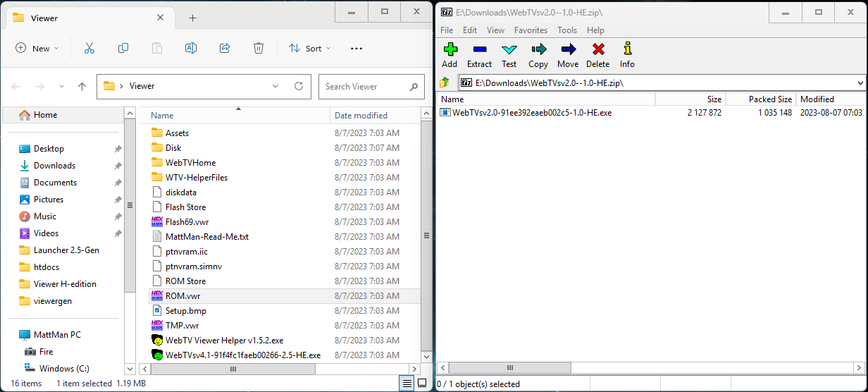This screenshot has height=392, width=868.
Task: Open the 7-Zip Favorites menu
Action: 531,30
